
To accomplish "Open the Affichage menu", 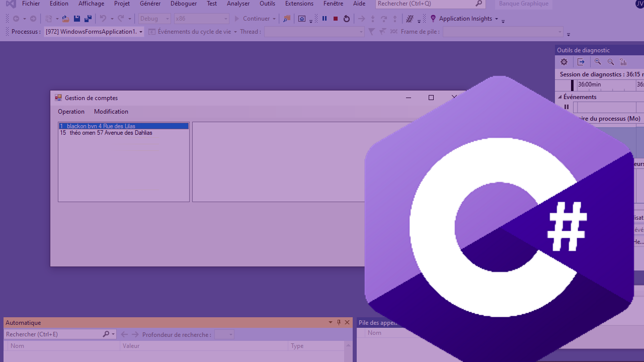I will (x=92, y=4).
